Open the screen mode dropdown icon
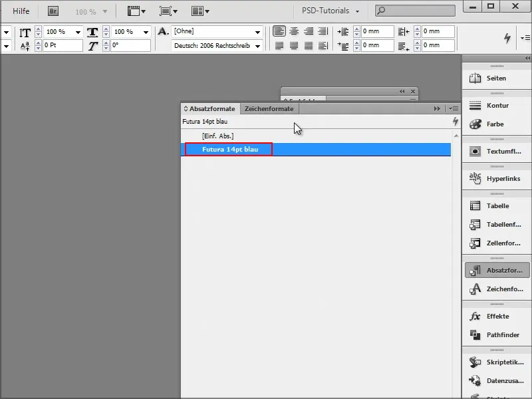This screenshot has height=399, width=532. click(x=168, y=11)
